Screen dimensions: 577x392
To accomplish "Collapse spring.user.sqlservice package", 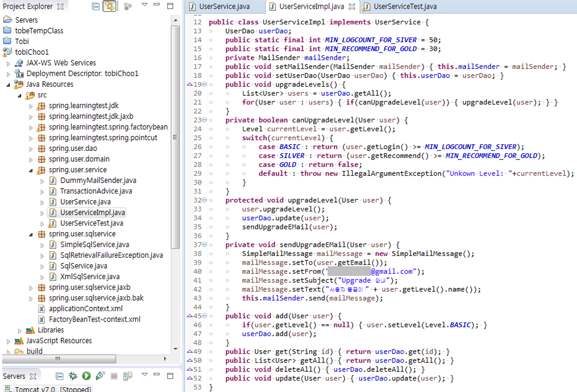I will 31,234.
